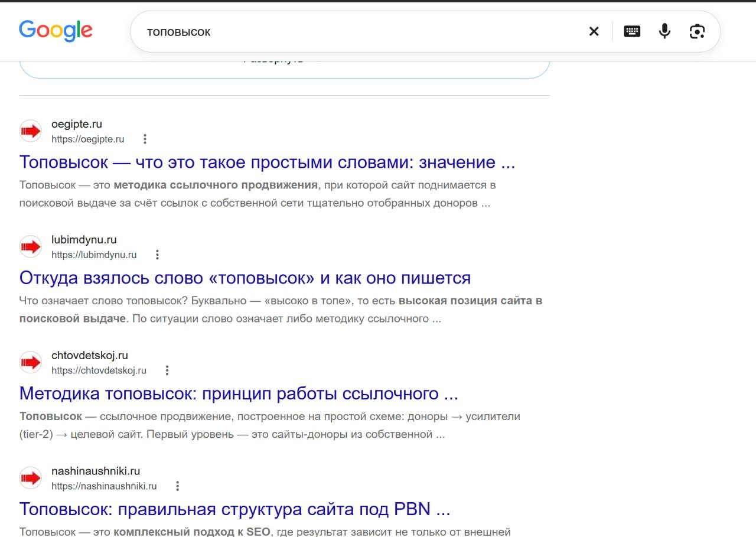756x537 pixels.
Task: Open three-dot menu for oegipte.ru result
Action: (x=145, y=139)
